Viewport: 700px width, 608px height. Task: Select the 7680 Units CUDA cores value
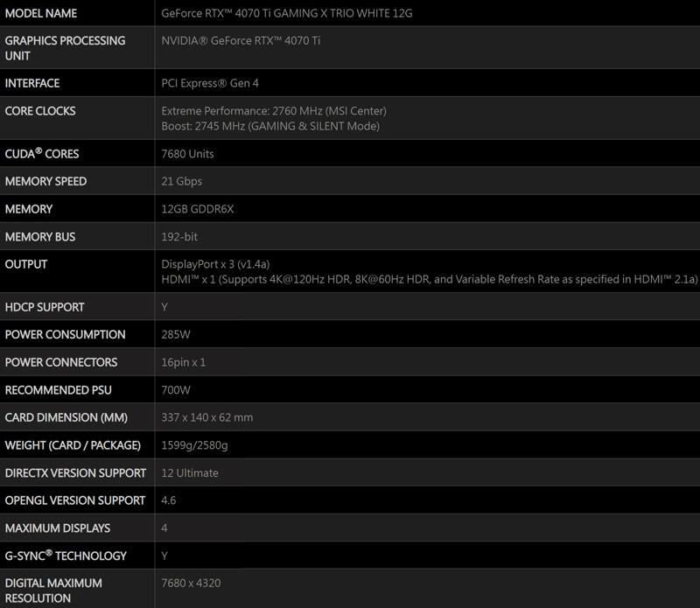pos(188,154)
